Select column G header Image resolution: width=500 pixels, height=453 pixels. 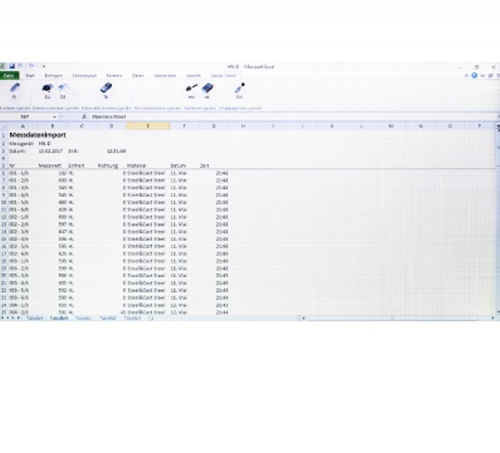(214, 126)
